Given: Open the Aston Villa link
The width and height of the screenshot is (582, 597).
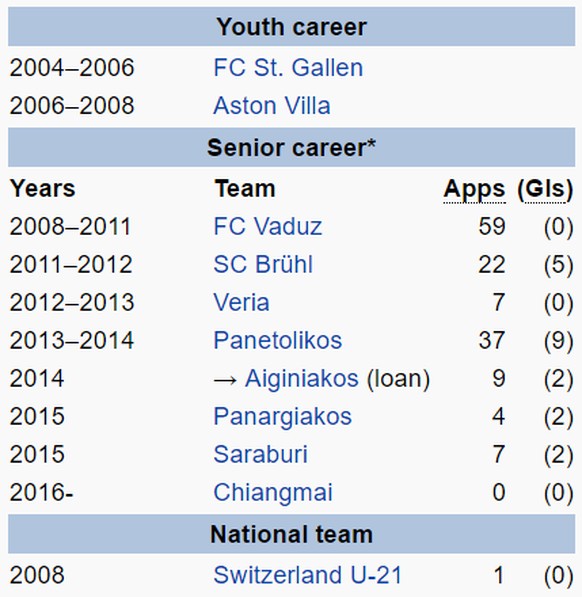Looking at the screenshot, I should 272,105.
